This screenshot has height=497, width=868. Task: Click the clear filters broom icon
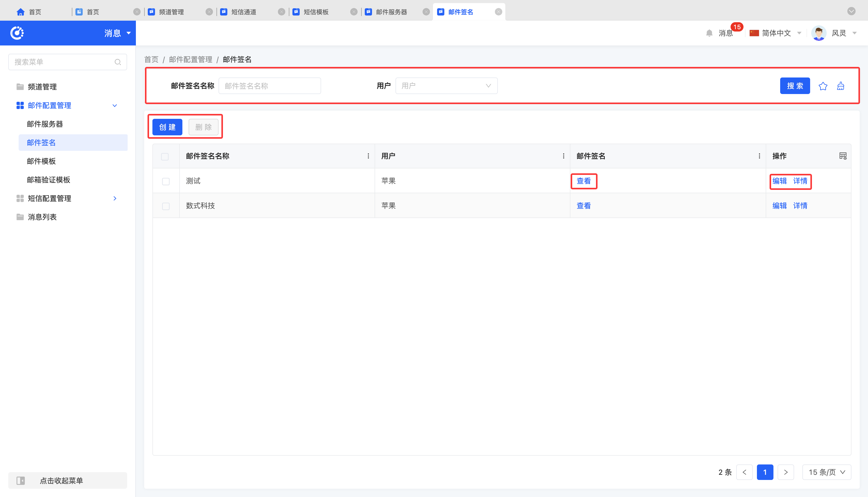tap(840, 86)
